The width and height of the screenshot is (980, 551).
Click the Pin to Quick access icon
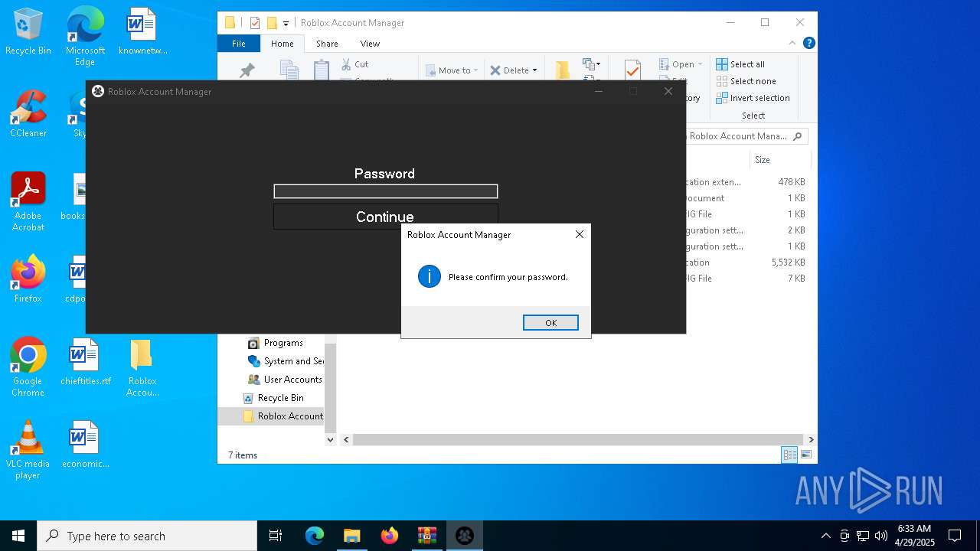[x=247, y=70]
